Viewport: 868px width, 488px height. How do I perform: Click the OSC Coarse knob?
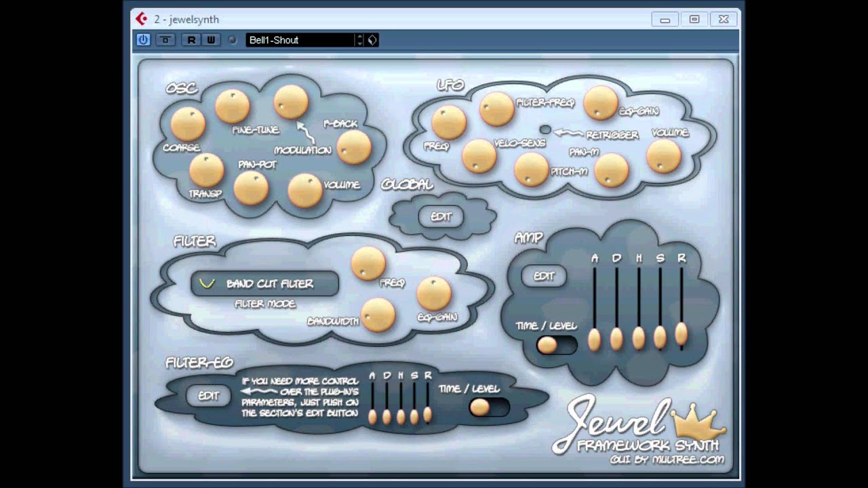point(188,125)
